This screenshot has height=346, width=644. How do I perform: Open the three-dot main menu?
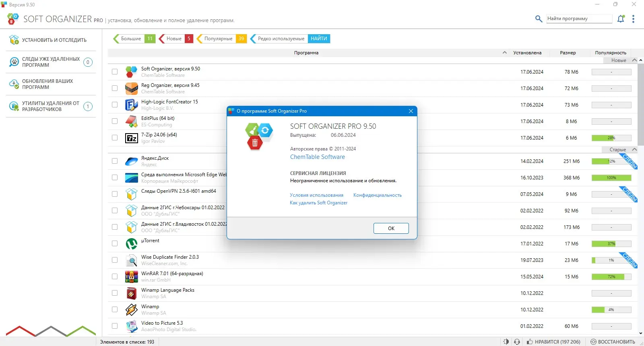633,19
